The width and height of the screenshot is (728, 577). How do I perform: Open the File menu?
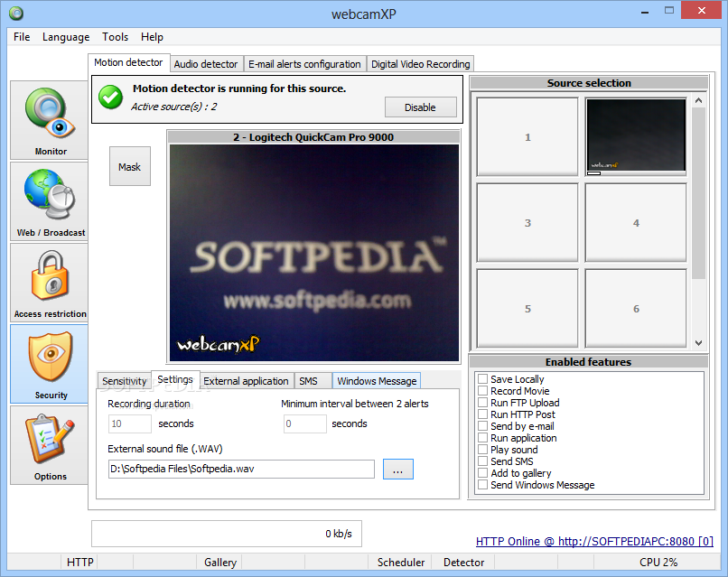coord(22,37)
